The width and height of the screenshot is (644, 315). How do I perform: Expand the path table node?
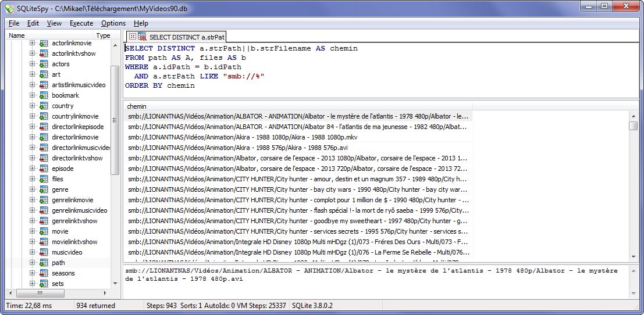(33, 263)
